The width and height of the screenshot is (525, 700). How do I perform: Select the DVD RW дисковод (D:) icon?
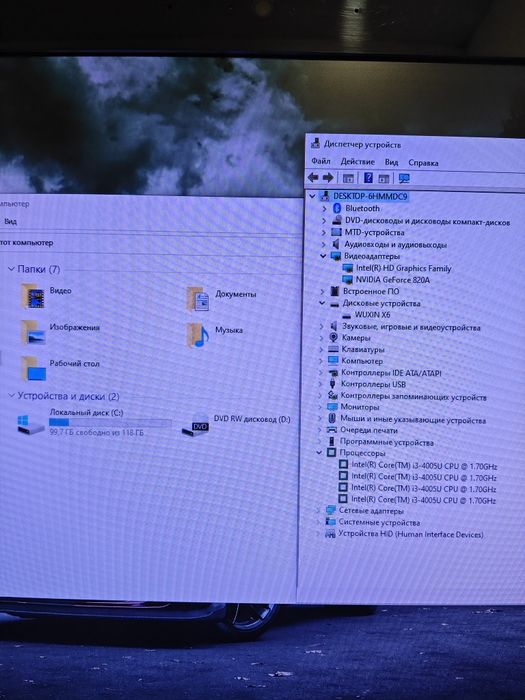click(196, 426)
